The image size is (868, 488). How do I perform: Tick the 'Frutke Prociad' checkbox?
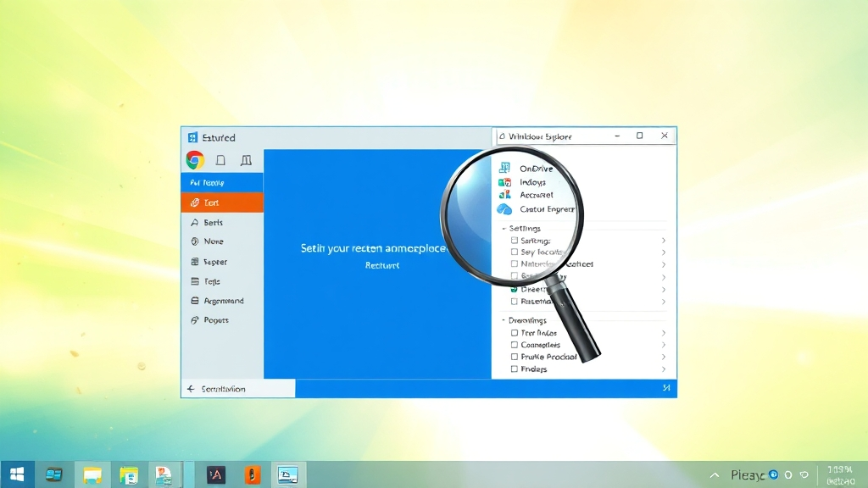[x=515, y=357]
